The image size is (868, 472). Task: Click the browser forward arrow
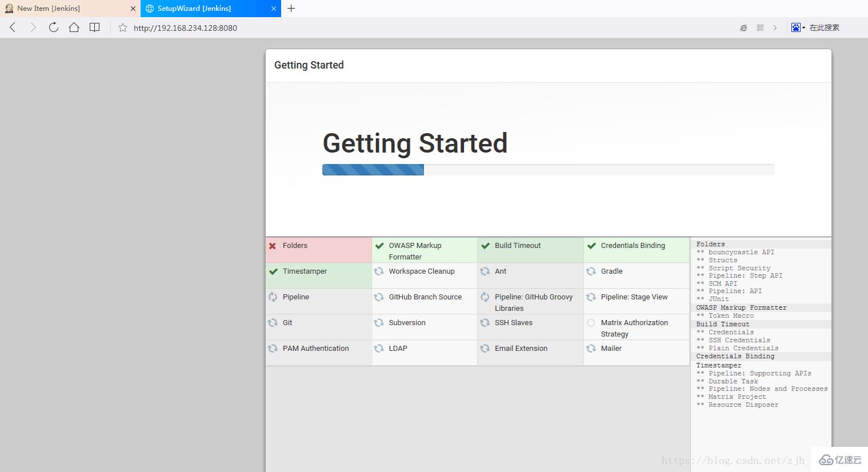pos(33,27)
